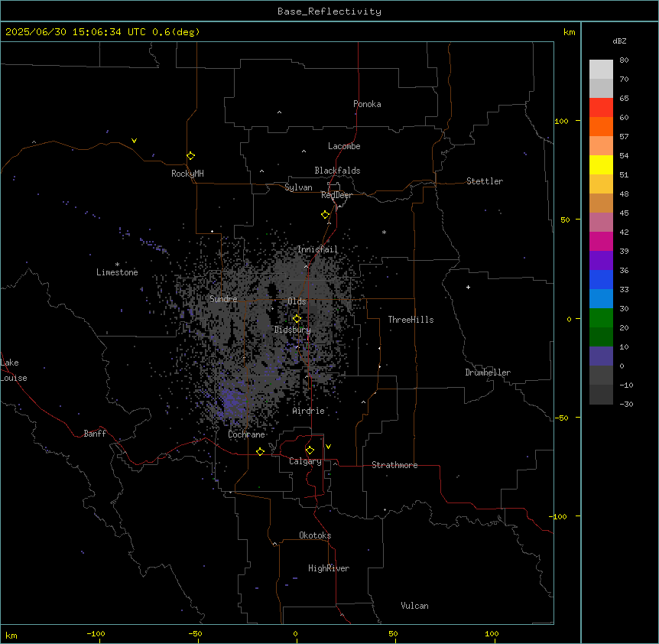Click the Blackfalds town label

(337, 171)
